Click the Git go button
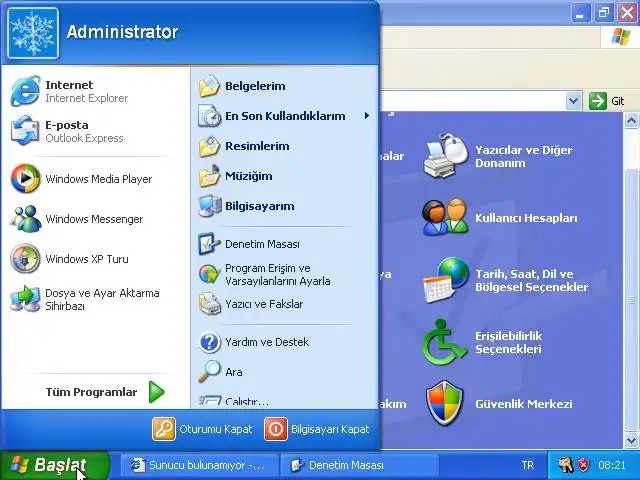Screen dimensions: 640x480 coord(607,101)
